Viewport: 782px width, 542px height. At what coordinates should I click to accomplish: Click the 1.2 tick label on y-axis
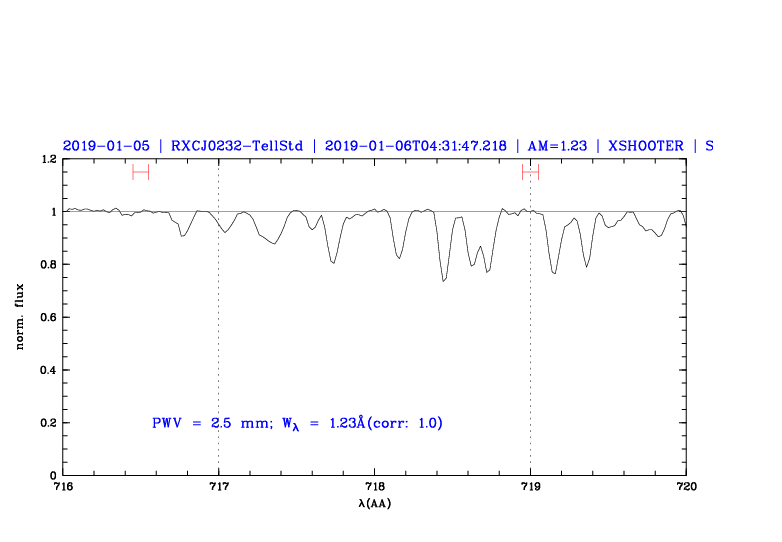[x=46, y=159]
